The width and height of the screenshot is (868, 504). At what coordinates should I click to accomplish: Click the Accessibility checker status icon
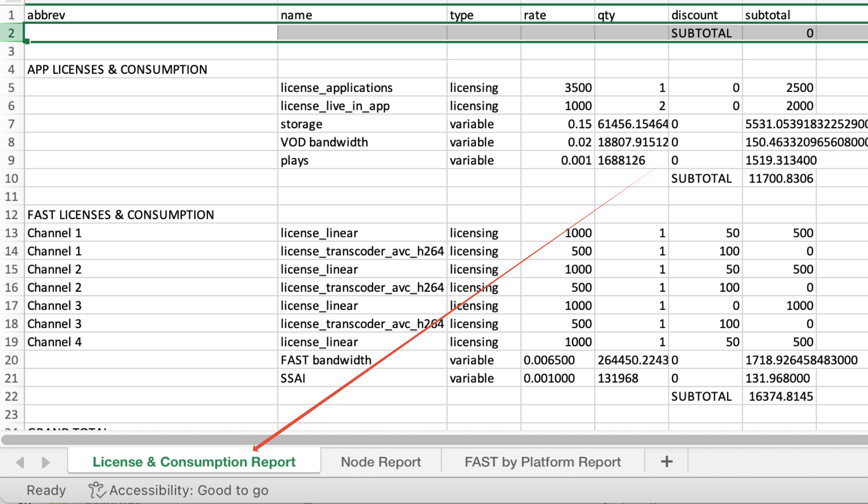click(x=97, y=490)
